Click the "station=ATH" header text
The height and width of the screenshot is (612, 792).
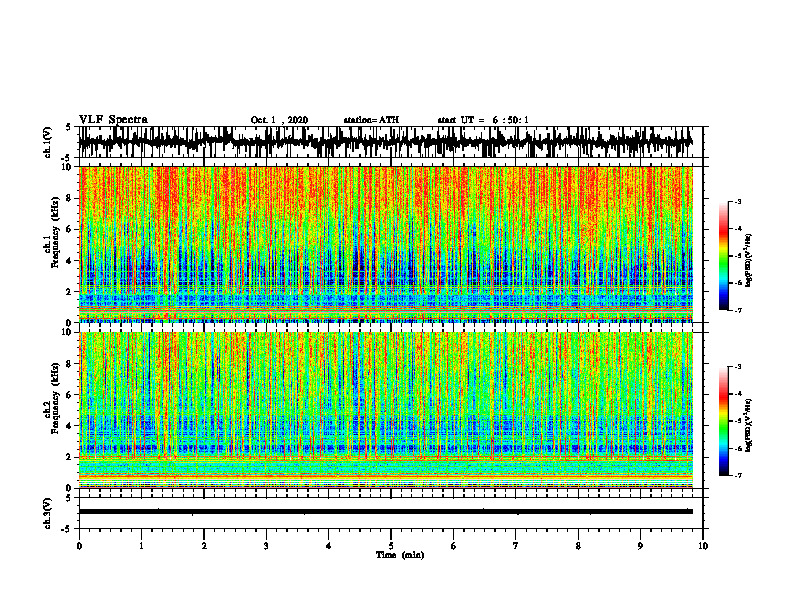coord(371,120)
